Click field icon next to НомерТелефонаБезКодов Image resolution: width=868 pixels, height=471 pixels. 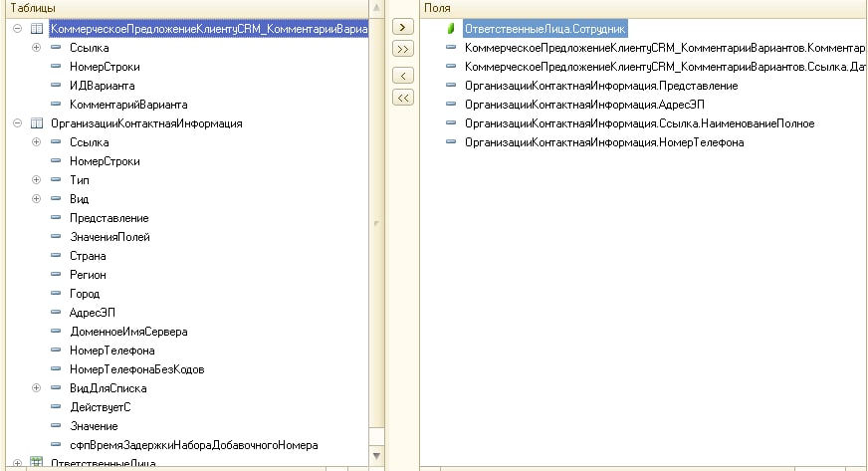click(x=56, y=368)
